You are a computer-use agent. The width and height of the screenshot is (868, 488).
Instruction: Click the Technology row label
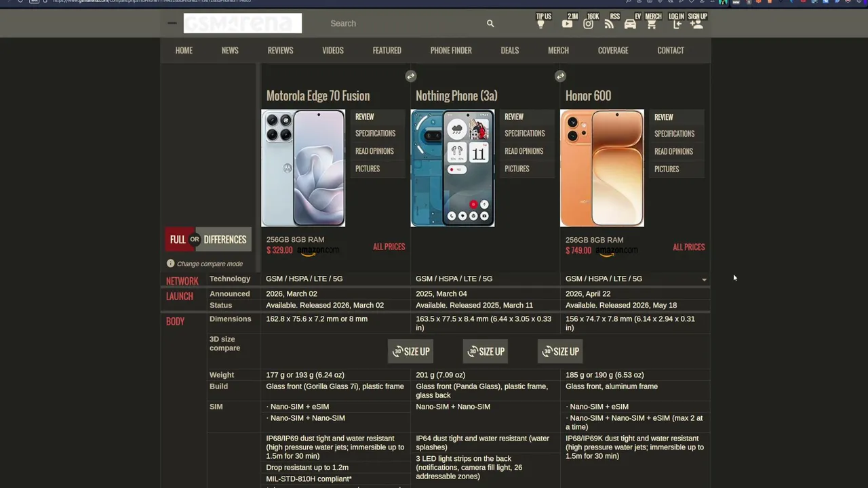click(x=230, y=279)
